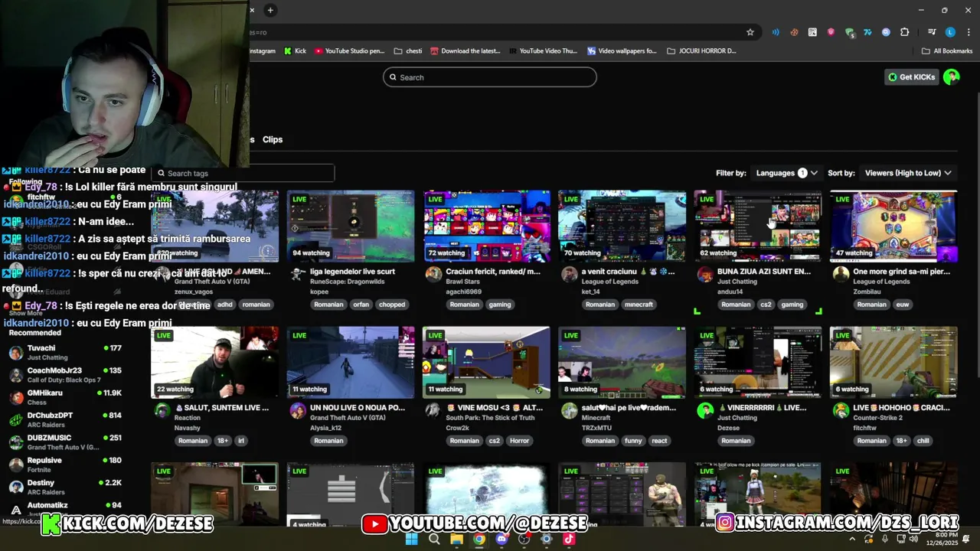
Task: Open Tuvachi in Recommended list
Action: pyautogui.click(x=65, y=352)
